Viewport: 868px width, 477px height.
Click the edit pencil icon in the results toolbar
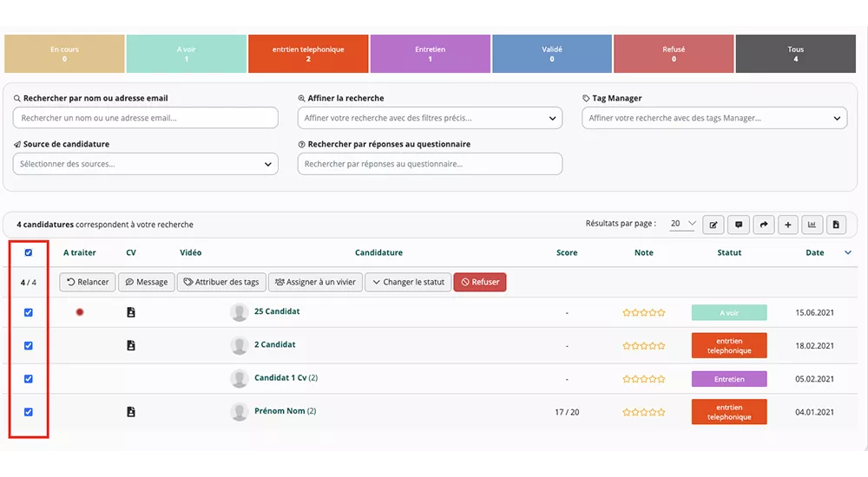click(x=713, y=225)
